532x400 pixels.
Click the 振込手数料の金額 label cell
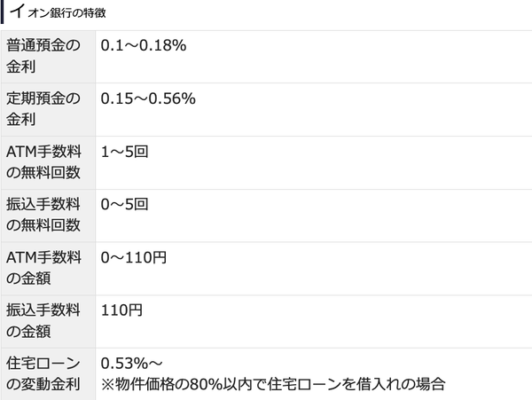(47, 322)
